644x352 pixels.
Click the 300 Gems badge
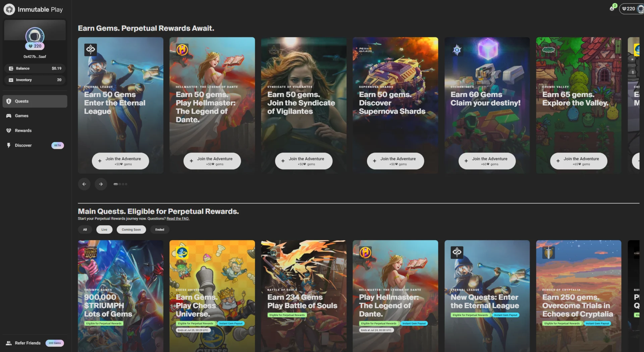(x=55, y=343)
